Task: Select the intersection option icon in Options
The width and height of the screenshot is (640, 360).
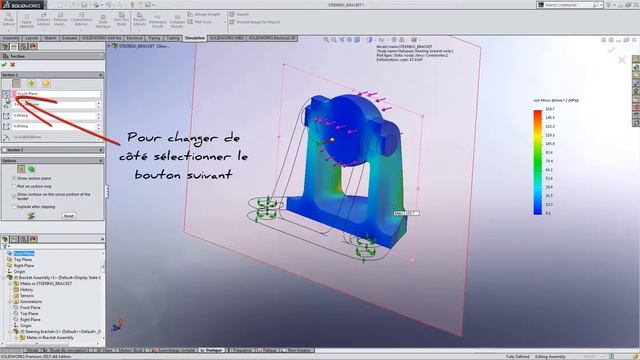Action: coord(21,169)
